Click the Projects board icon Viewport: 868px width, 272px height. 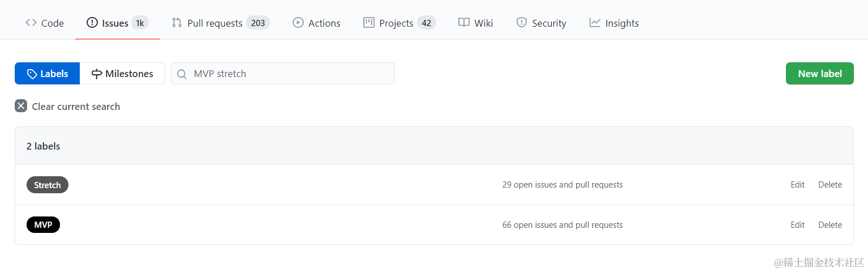[369, 23]
